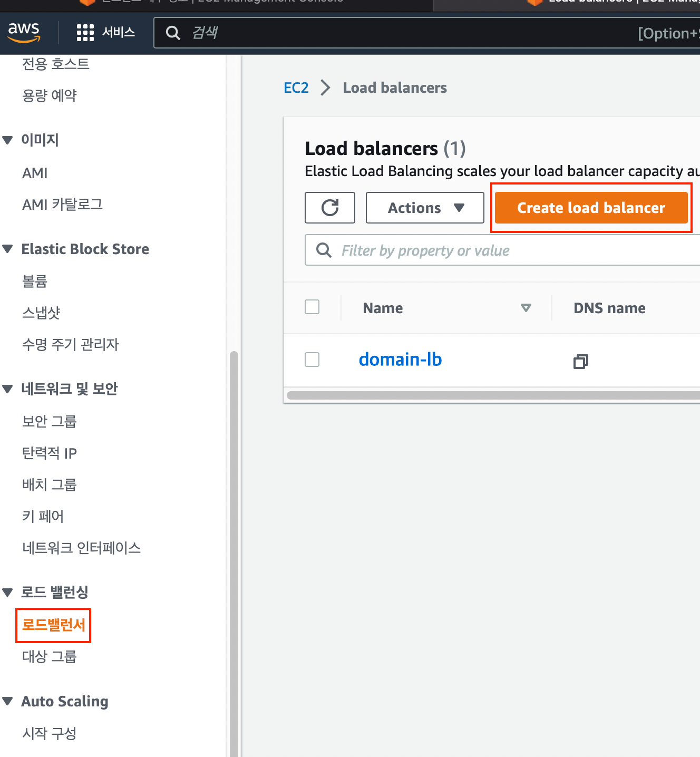
Task: Click the AWS logo
Action: pyautogui.click(x=24, y=32)
